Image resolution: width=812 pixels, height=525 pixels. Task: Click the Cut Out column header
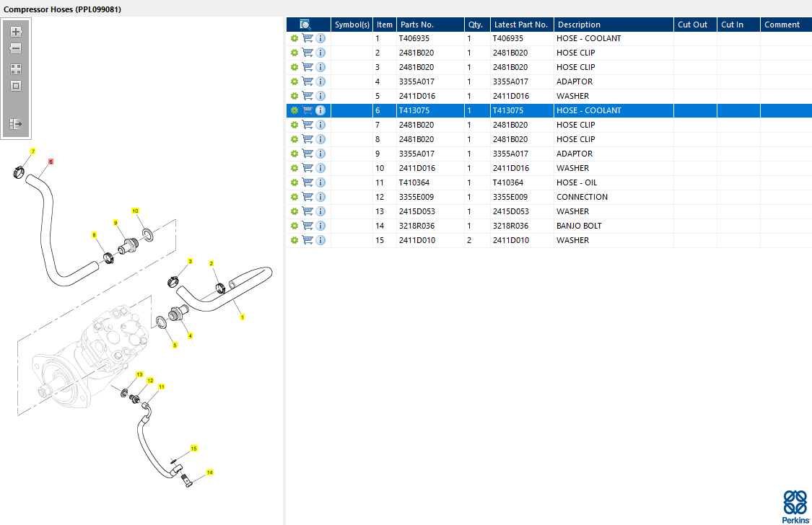696,25
